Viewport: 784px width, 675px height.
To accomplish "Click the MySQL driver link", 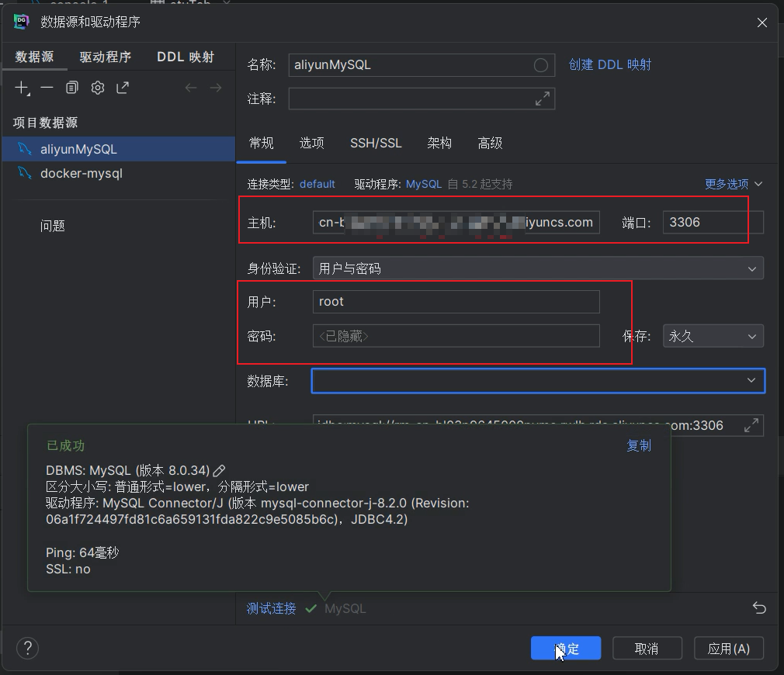I will click(x=424, y=185).
